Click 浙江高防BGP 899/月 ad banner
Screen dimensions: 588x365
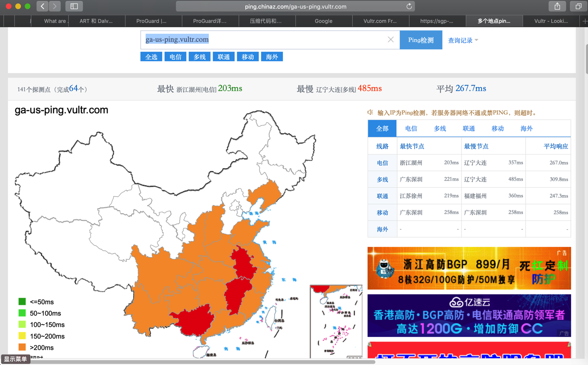(x=469, y=268)
